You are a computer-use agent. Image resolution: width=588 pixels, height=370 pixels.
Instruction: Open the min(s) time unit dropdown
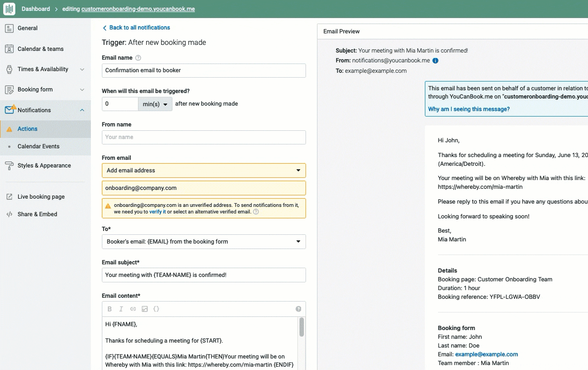tap(155, 104)
